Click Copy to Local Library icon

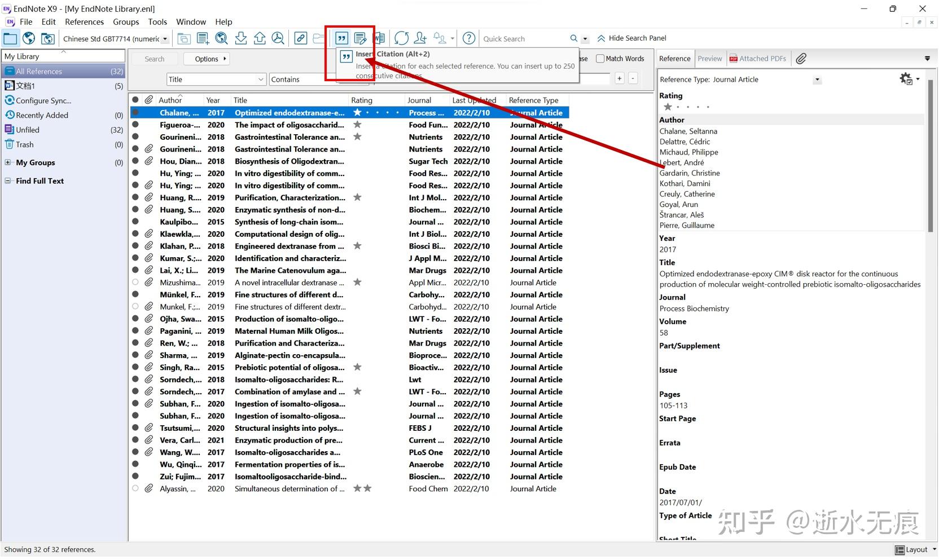point(183,38)
